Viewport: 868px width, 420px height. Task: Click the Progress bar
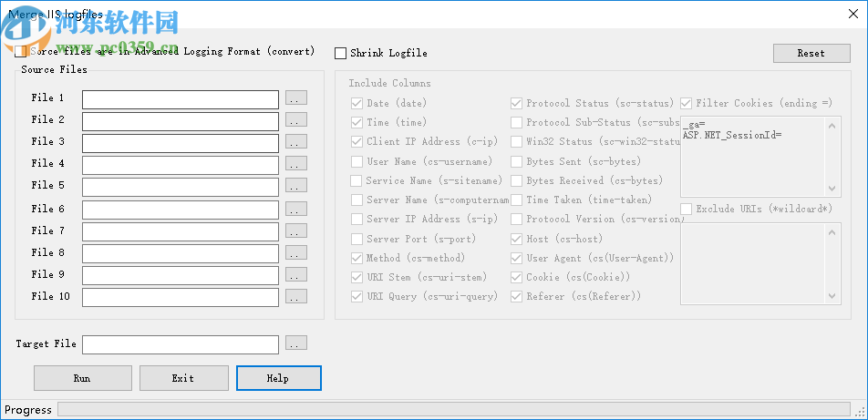(x=454, y=409)
